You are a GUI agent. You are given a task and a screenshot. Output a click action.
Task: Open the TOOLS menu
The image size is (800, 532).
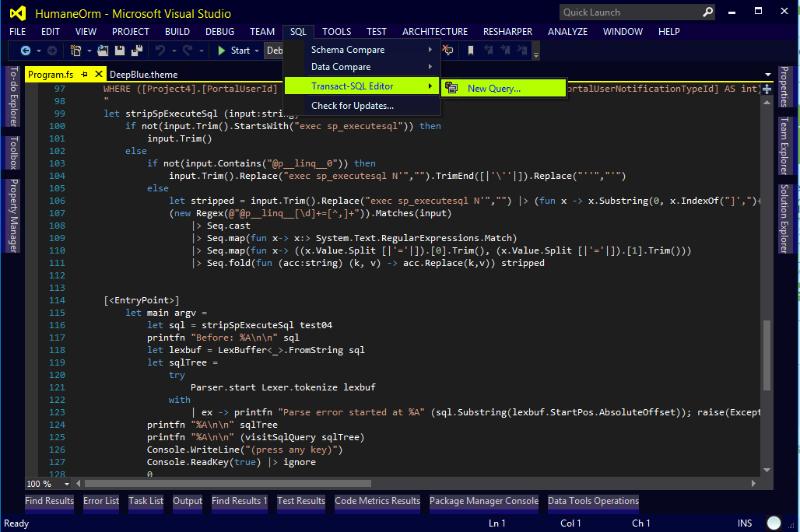336,32
